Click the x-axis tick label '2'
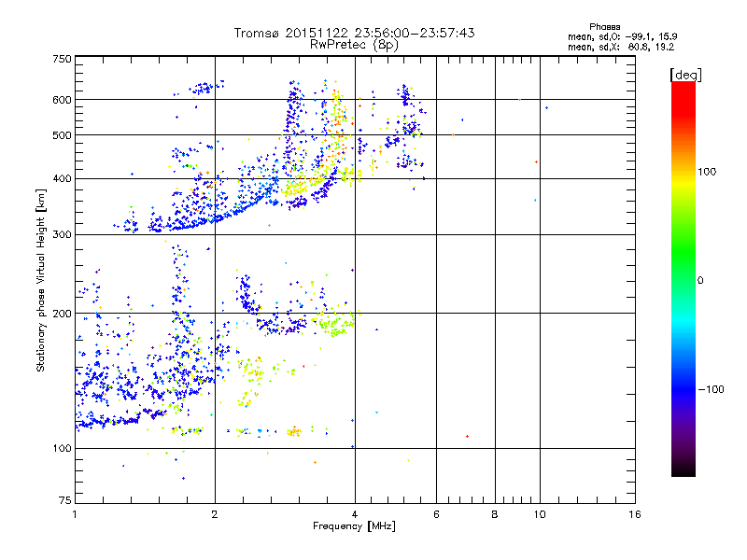Screen dimensions: 747x560 point(215,514)
